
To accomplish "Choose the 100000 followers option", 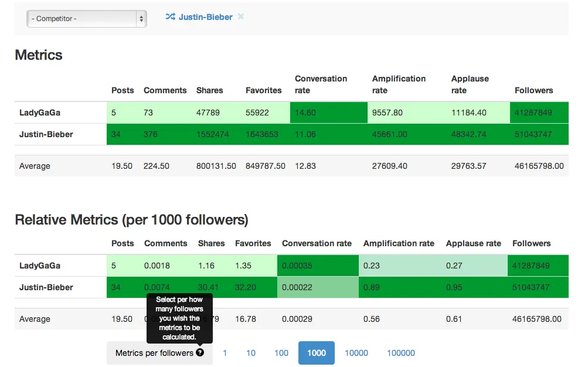I will click(x=401, y=353).
